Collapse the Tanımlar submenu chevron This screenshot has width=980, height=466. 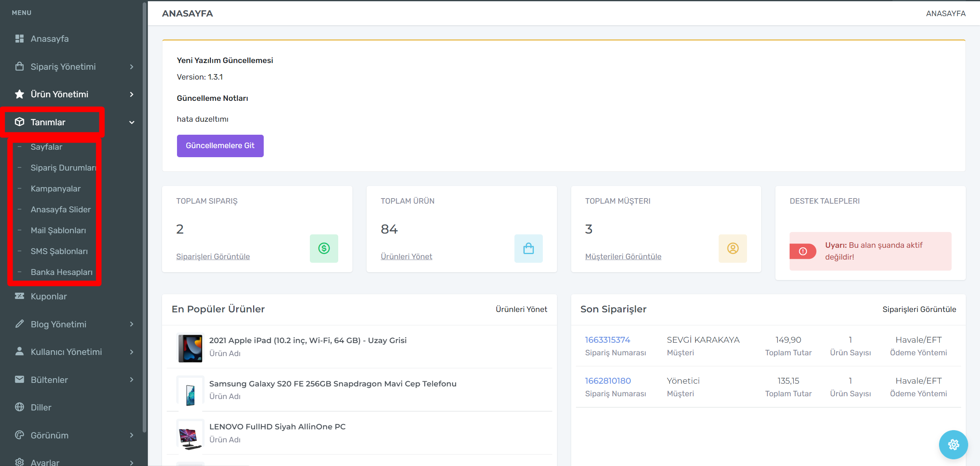point(132,123)
